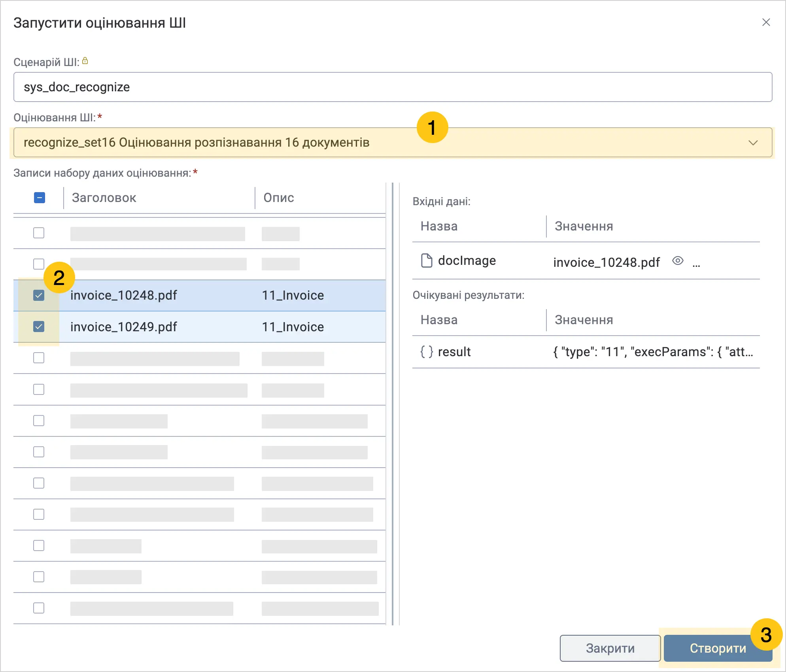
Task: Sort by the Заголовок column header
Action: pyautogui.click(x=104, y=198)
